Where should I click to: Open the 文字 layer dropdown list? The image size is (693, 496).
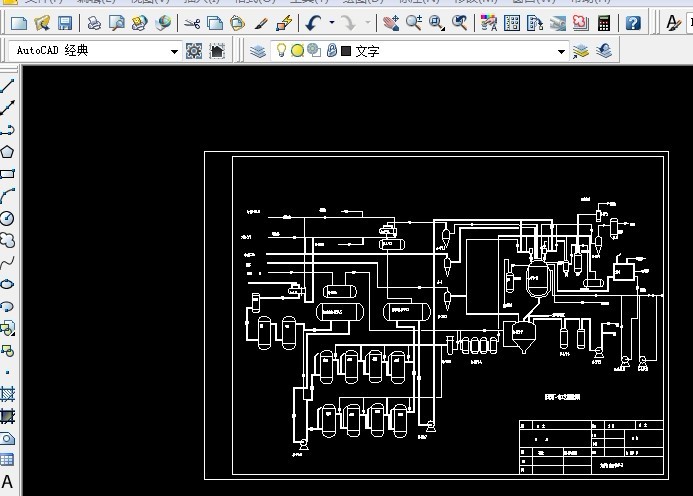point(561,51)
